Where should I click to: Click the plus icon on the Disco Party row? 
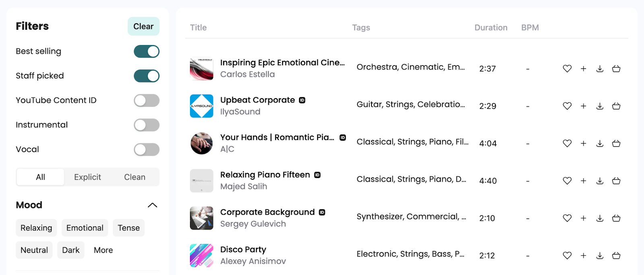pyautogui.click(x=583, y=255)
